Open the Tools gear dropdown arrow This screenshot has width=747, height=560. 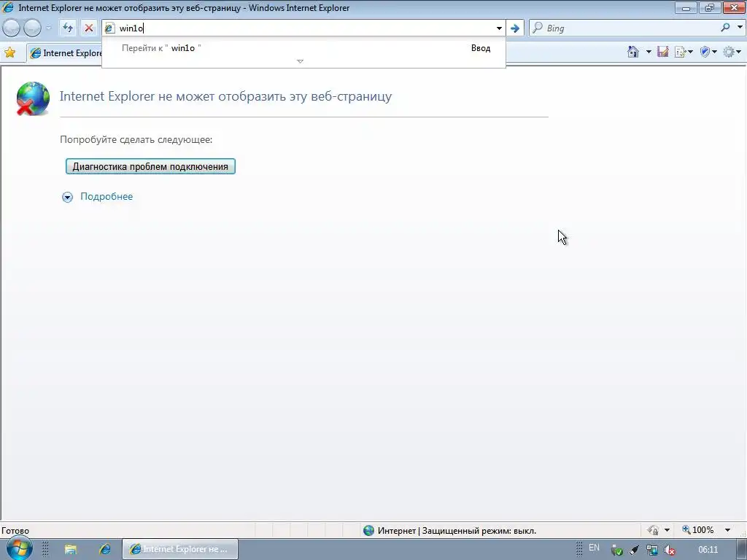[739, 52]
